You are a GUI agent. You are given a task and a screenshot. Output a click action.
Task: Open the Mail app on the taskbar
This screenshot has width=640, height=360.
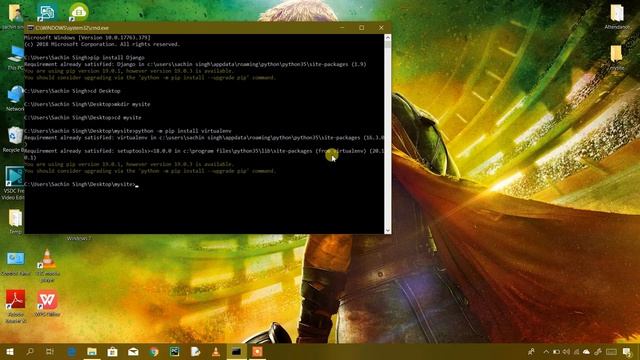point(133,351)
